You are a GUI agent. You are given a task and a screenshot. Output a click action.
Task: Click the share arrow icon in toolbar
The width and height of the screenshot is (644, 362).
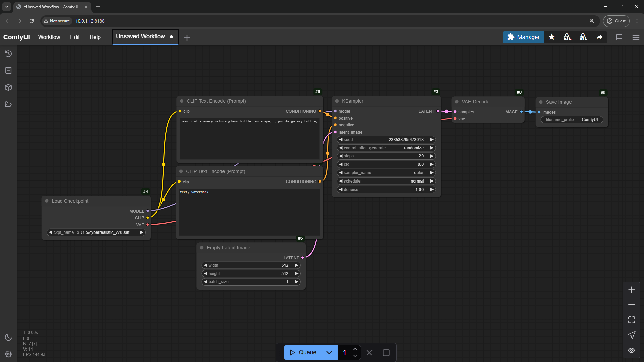599,37
